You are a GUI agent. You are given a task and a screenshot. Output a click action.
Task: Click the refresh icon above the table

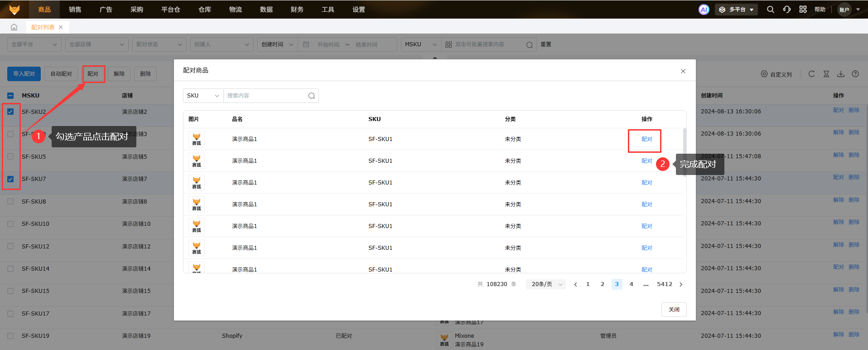[811, 74]
